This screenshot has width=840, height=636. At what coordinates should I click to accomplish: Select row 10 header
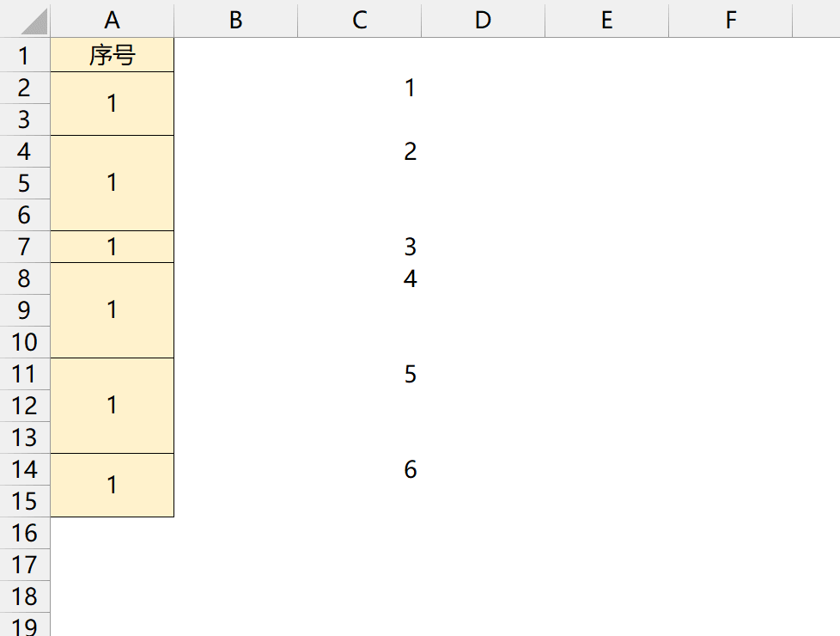pyautogui.click(x=25, y=342)
